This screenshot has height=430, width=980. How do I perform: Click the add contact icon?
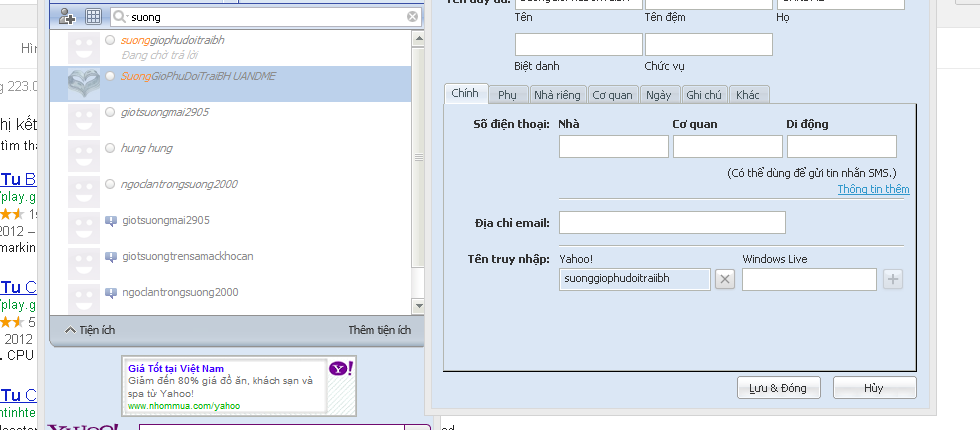coord(67,17)
